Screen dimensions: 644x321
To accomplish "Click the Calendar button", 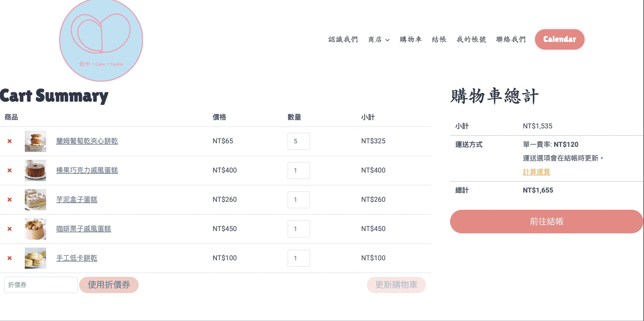I will tap(559, 39).
